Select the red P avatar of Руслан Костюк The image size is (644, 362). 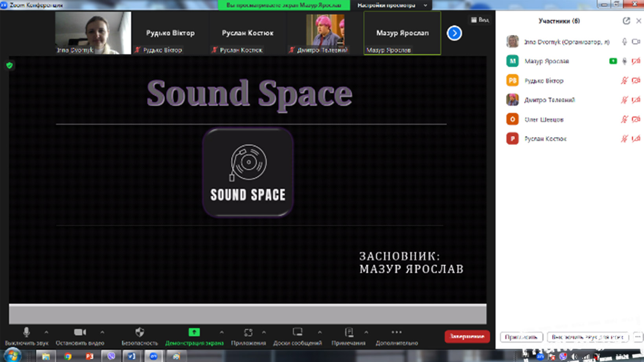coord(512,138)
